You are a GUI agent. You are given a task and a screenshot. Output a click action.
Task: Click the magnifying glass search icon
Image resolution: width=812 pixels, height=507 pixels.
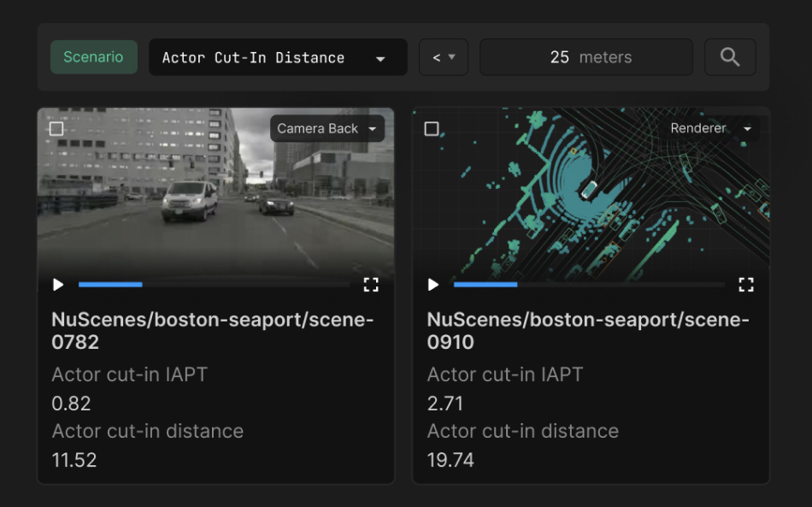tap(730, 57)
